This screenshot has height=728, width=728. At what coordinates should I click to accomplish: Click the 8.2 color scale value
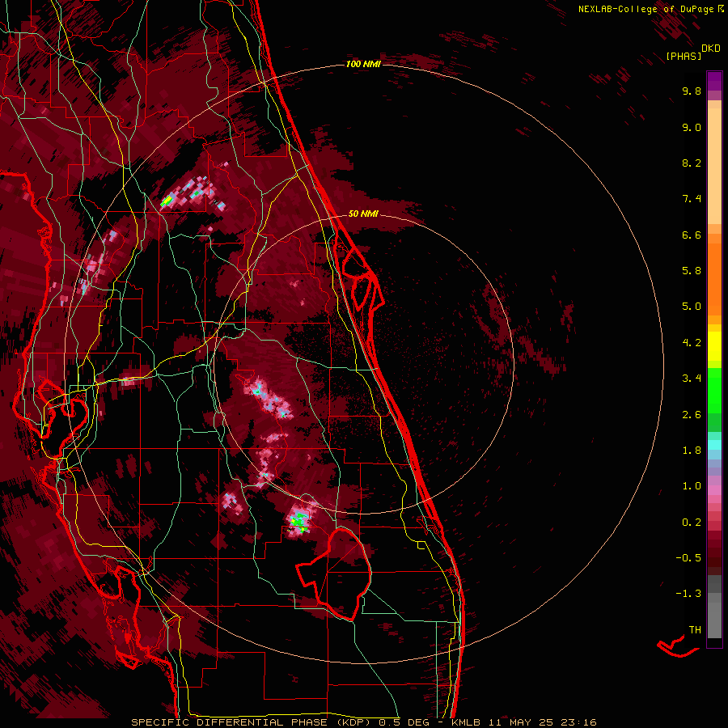692,163
